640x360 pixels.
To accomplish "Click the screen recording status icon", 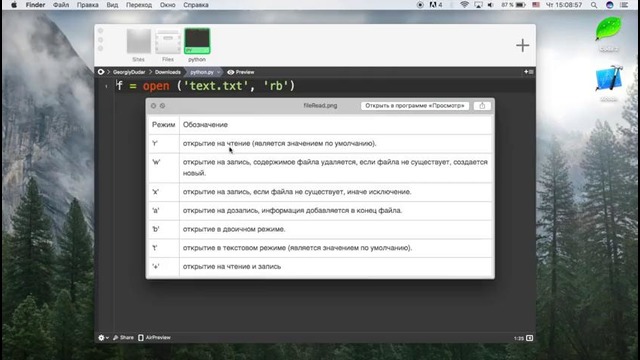I will [x=420, y=5].
